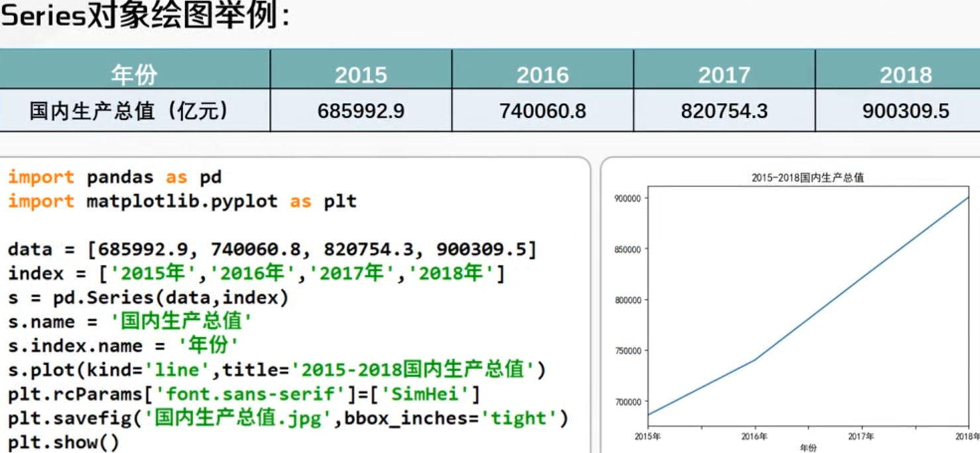This screenshot has width=980, height=453.
Task: Click the x-axis tick label '2015年'
Action: [647, 436]
